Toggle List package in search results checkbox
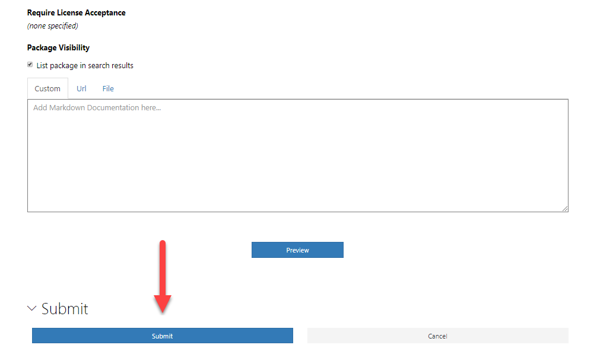This screenshot has height=364, width=597. 30,65
